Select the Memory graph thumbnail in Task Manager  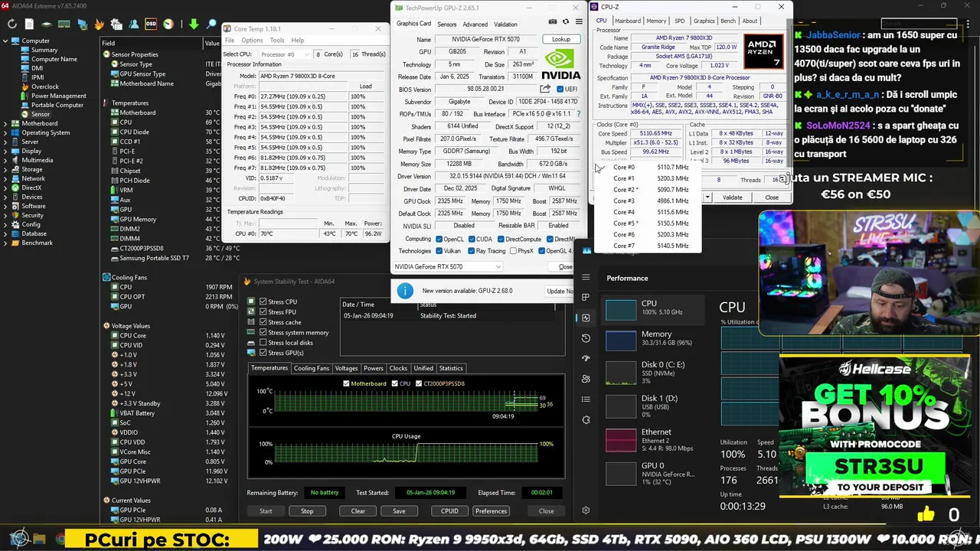click(x=621, y=340)
